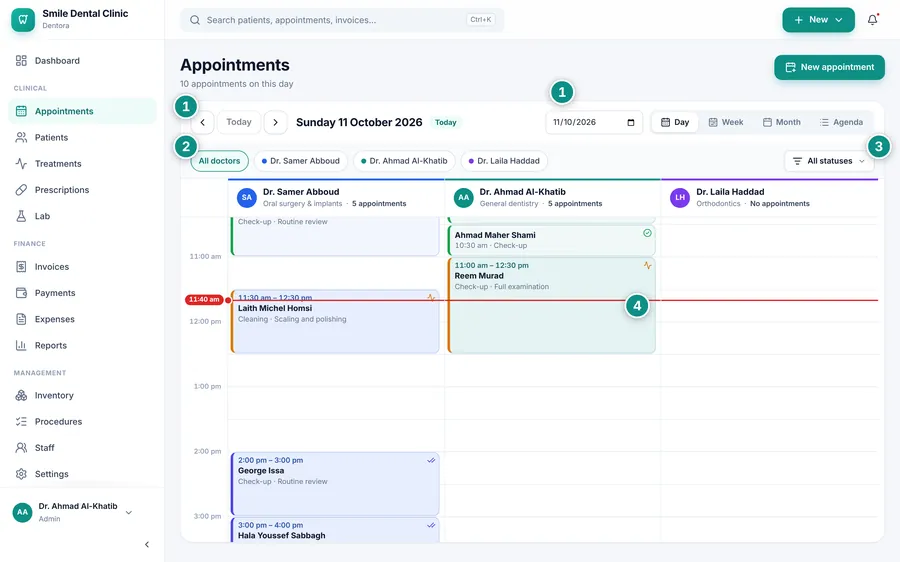The width and height of the screenshot is (900, 562).
Task: Filter by Dr. Samer Abboud chip
Action: [301, 161]
